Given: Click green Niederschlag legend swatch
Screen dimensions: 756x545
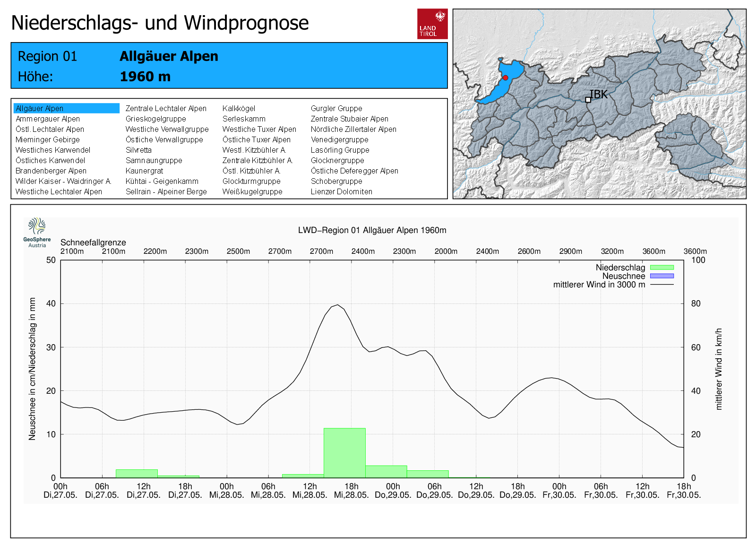Looking at the screenshot, I should (662, 268).
